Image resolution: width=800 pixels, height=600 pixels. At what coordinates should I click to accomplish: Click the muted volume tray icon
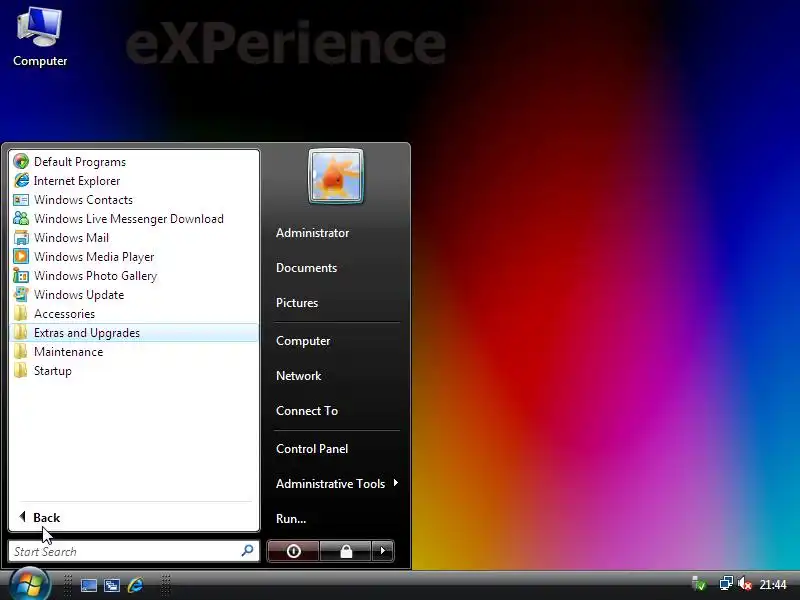click(x=744, y=583)
